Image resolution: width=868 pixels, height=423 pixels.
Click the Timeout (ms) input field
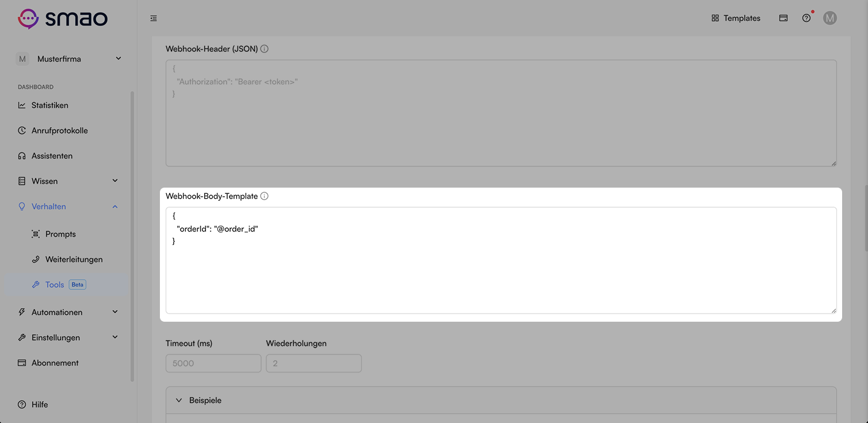click(x=213, y=363)
